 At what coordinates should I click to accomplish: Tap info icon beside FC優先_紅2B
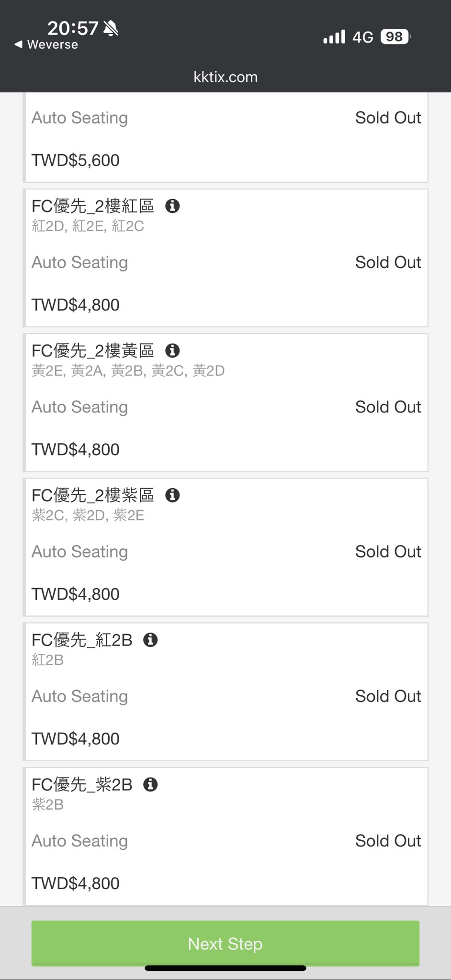point(150,640)
